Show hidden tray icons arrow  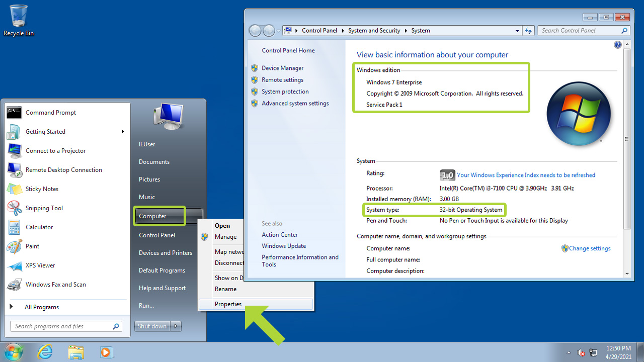tap(569, 352)
